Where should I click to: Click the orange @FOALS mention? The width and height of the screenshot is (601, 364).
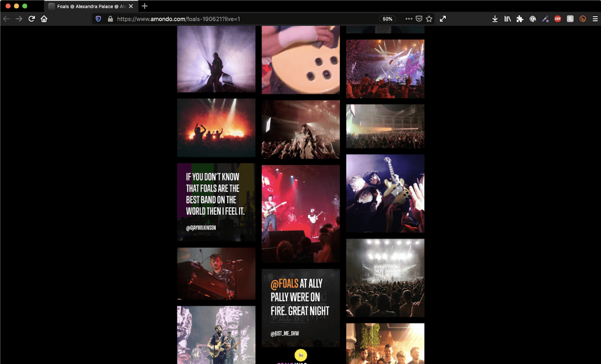point(284,284)
